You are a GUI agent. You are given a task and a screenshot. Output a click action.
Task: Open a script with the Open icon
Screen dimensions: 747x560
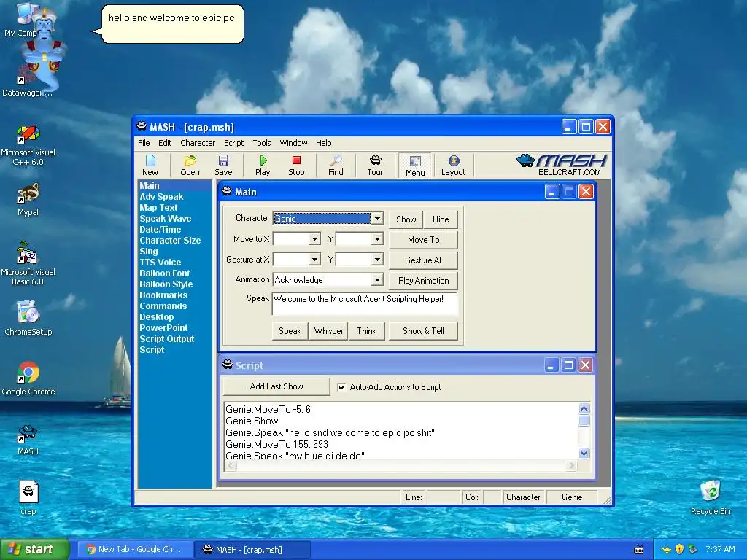tap(190, 166)
